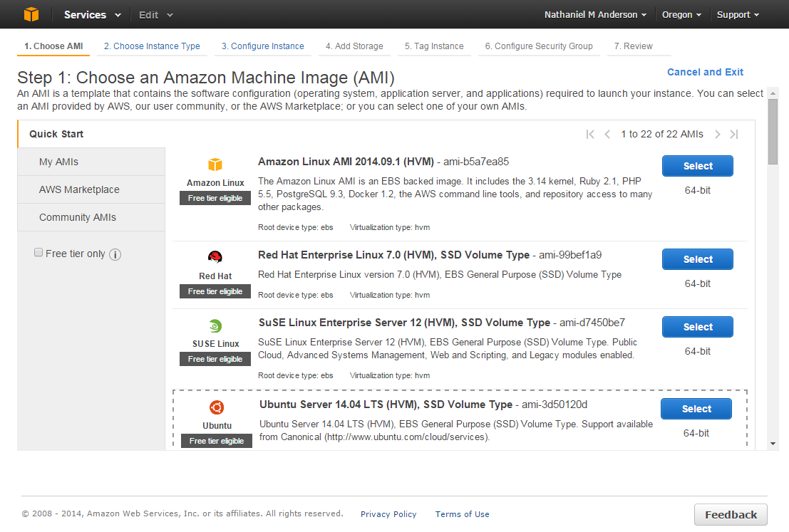
Task: Switch to 5. Tag Instance tab
Action: (x=434, y=46)
